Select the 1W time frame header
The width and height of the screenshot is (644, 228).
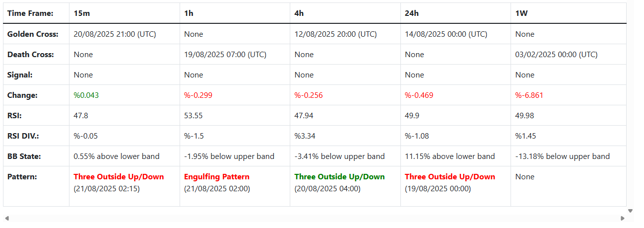[x=521, y=13]
